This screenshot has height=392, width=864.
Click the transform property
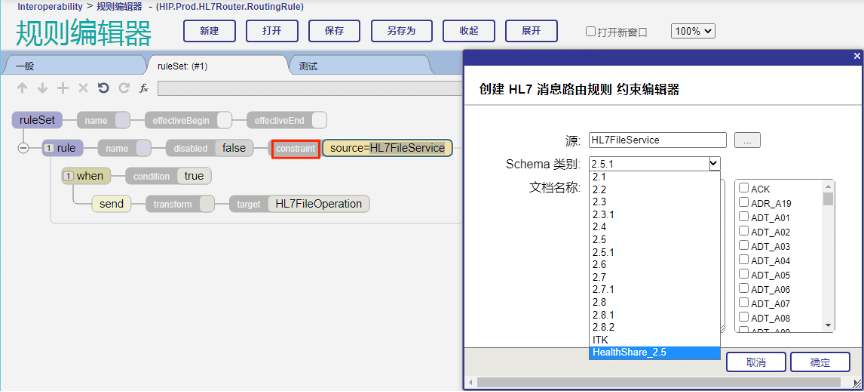180,204
